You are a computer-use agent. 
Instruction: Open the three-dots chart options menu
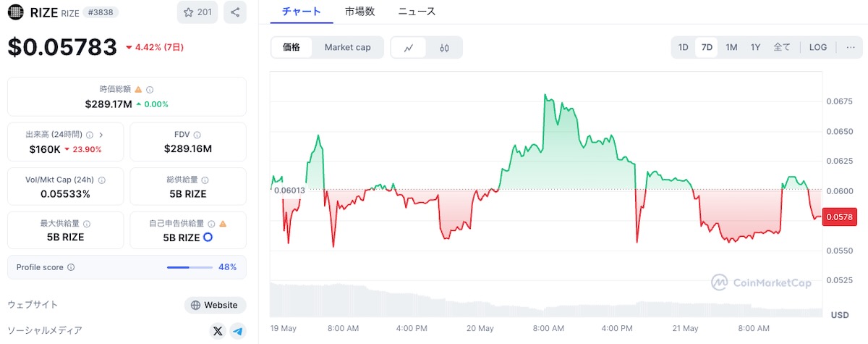point(850,47)
